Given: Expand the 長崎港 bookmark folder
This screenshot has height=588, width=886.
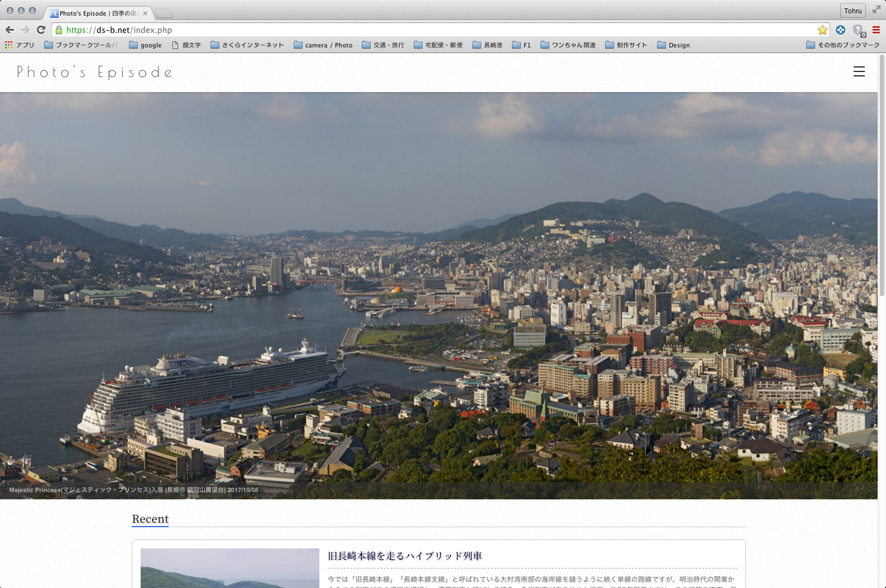Looking at the screenshot, I should [x=487, y=45].
